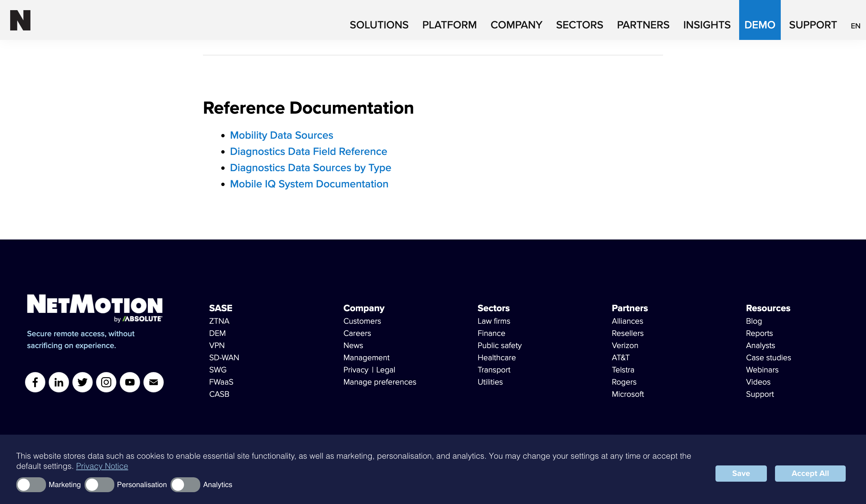866x504 pixels.
Task: Enable the Marketing cookie toggle
Action: pyautogui.click(x=31, y=485)
